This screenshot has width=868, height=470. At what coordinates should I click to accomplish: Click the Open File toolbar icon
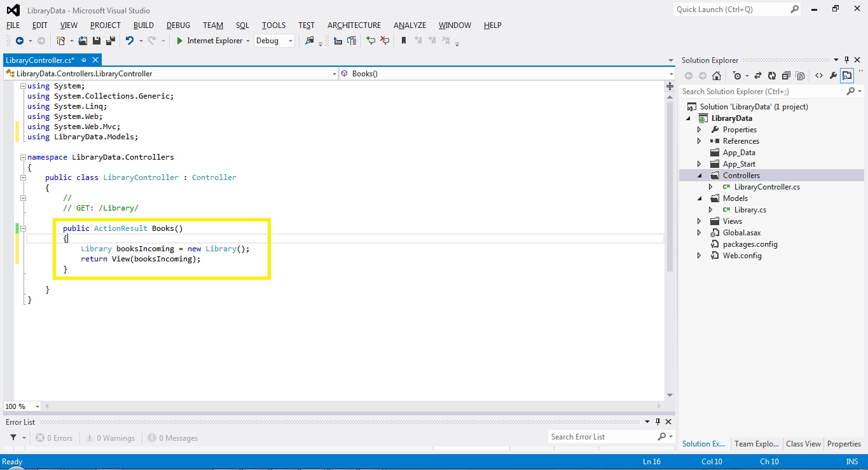click(83, 41)
